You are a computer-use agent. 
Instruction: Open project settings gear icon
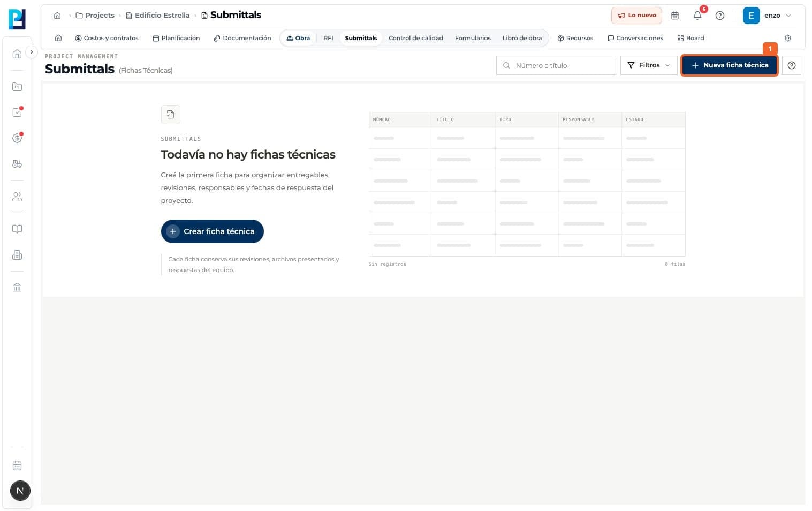coord(788,38)
